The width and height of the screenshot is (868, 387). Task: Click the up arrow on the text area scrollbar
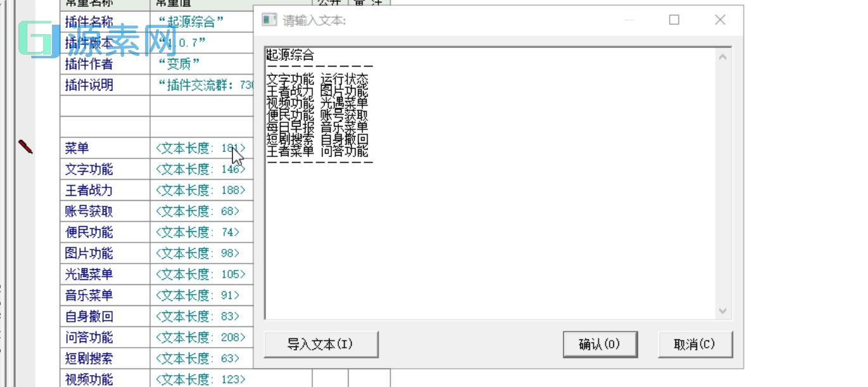(x=722, y=55)
